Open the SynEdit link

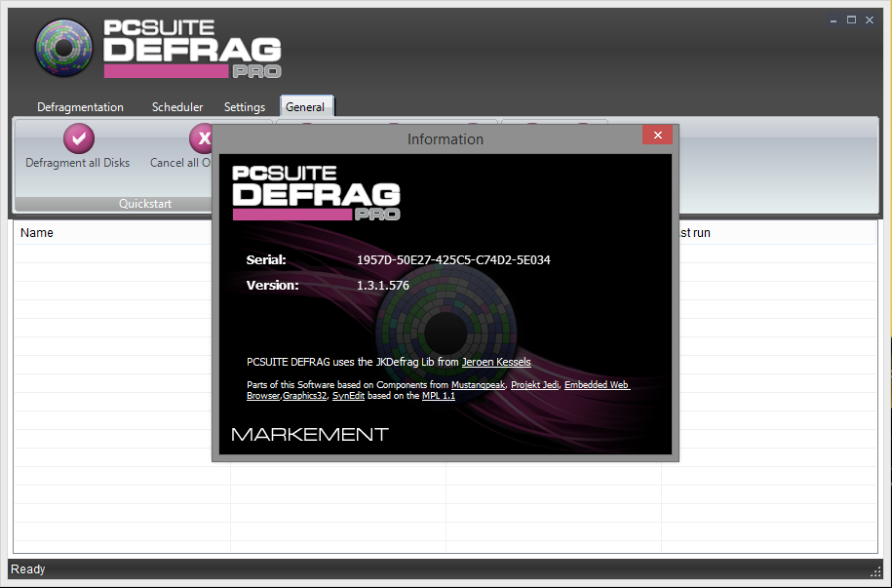[x=348, y=396]
